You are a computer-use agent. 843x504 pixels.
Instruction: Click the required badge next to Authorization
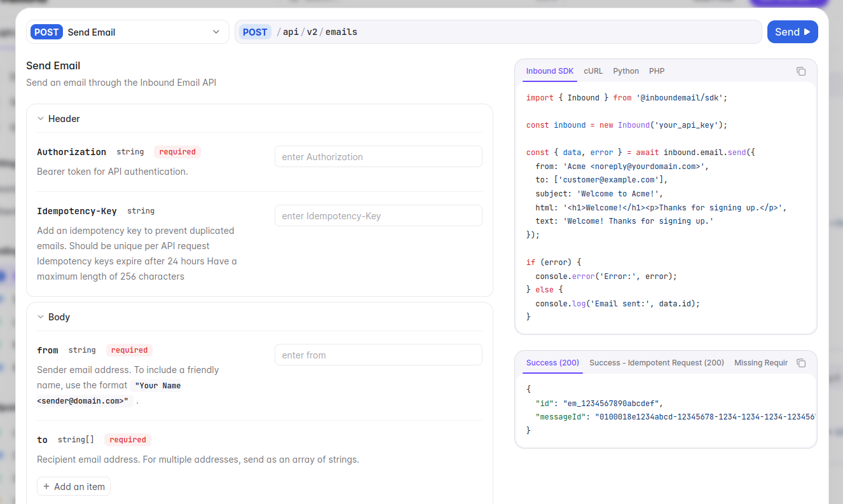click(x=177, y=152)
